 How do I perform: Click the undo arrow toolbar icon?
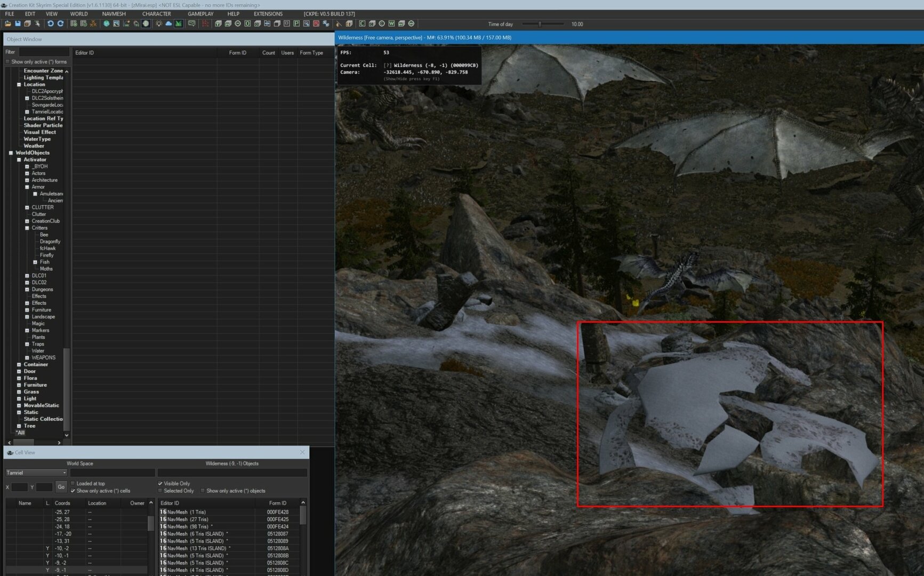51,24
